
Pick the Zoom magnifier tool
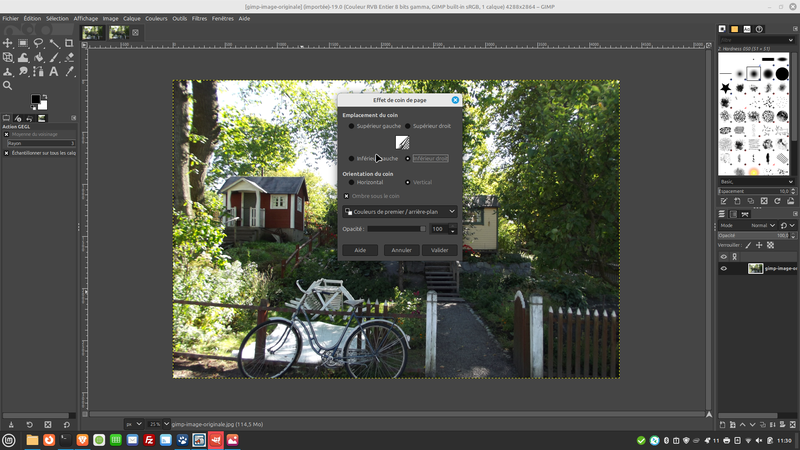pyautogui.click(x=8, y=86)
